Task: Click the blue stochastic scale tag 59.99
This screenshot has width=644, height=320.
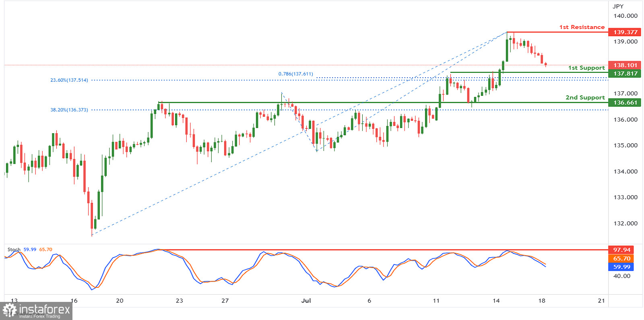Action: point(621,267)
